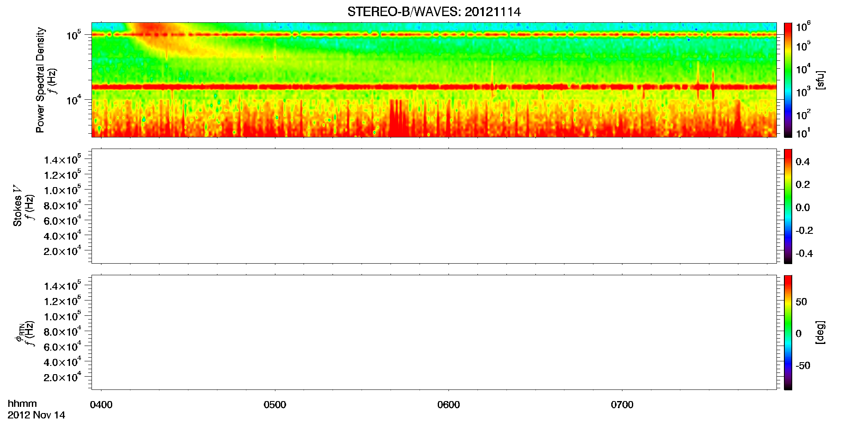Click the STEREO-B/WAVES: 20121114 plot title
The width and height of the screenshot is (868, 447).
434,12
